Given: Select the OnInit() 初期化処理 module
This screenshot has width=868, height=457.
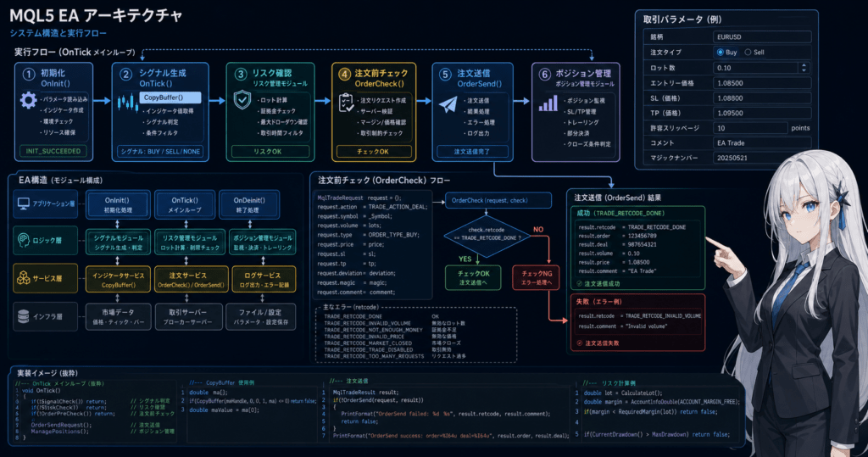Looking at the screenshot, I should [x=117, y=205].
